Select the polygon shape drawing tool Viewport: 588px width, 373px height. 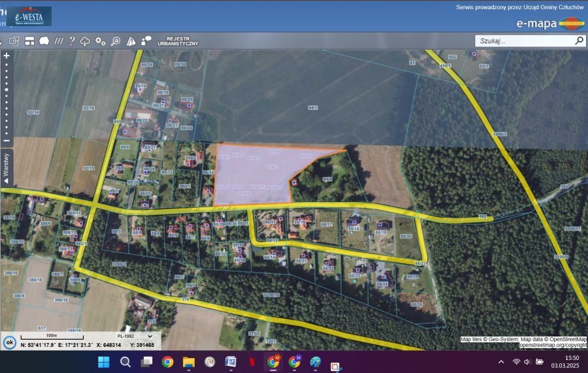(44, 41)
